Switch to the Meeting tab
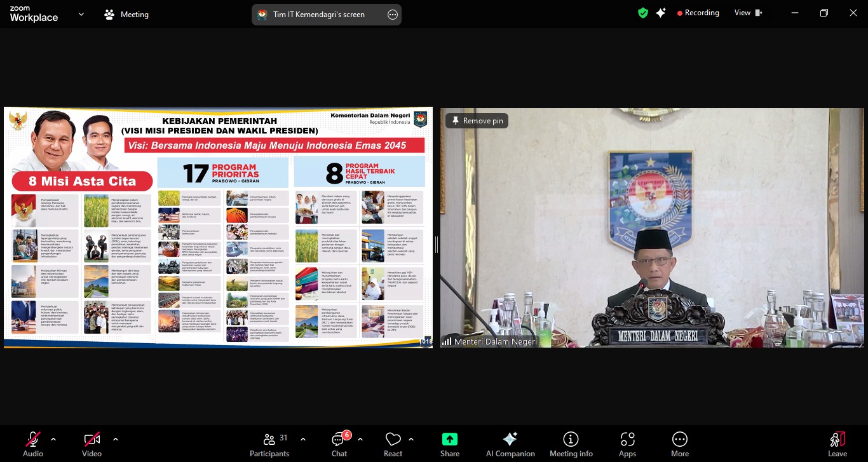 click(x=126, y=14)
